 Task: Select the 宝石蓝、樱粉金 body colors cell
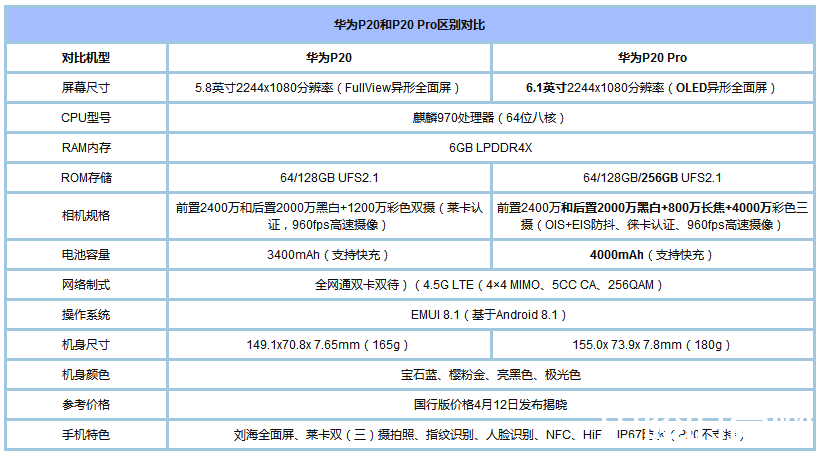[490, 374]
